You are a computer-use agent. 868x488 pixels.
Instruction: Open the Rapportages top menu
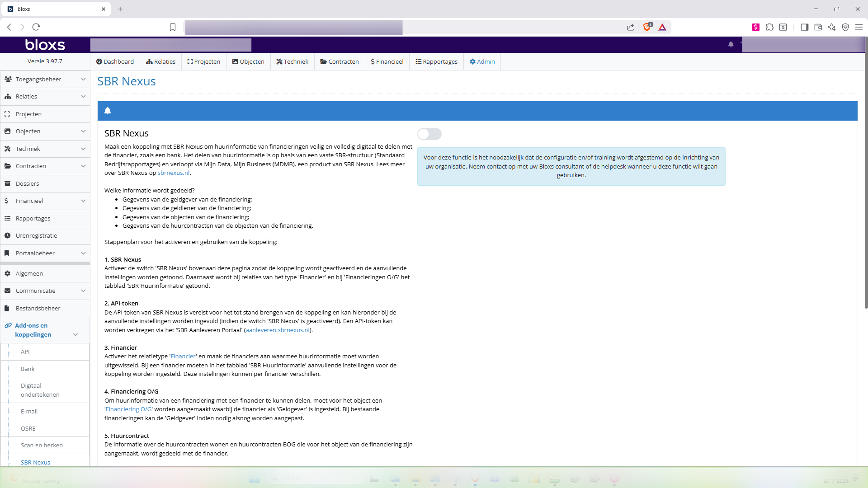[x=436, y=61]
